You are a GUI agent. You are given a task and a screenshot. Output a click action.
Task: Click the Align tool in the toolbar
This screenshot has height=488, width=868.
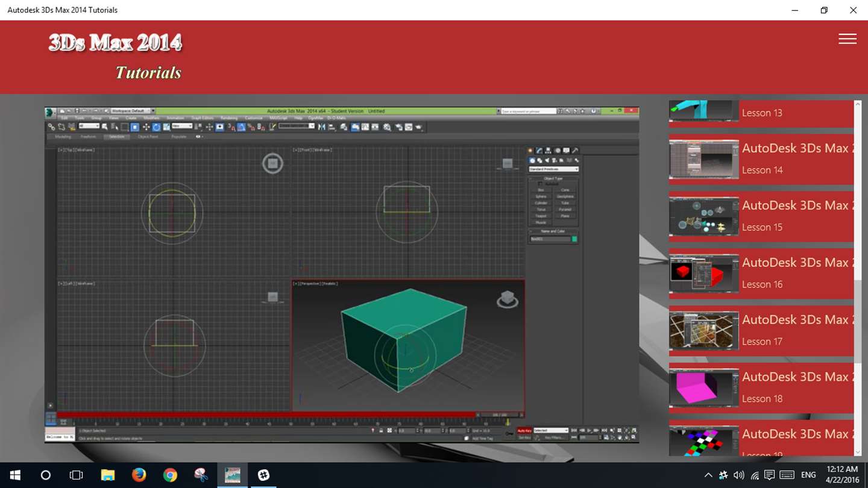[332, 127]
